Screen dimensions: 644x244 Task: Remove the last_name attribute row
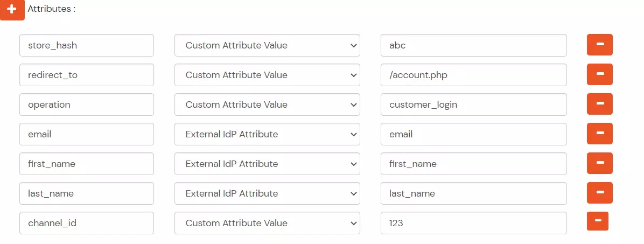[x=599, y=193]
